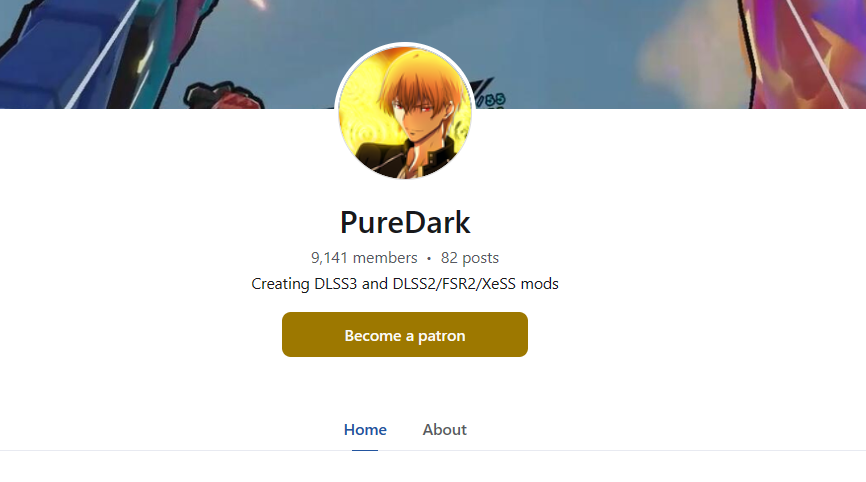Click the red object beside the avatar
This screenshot has width=866, height=482.
[x=224, y=97]
